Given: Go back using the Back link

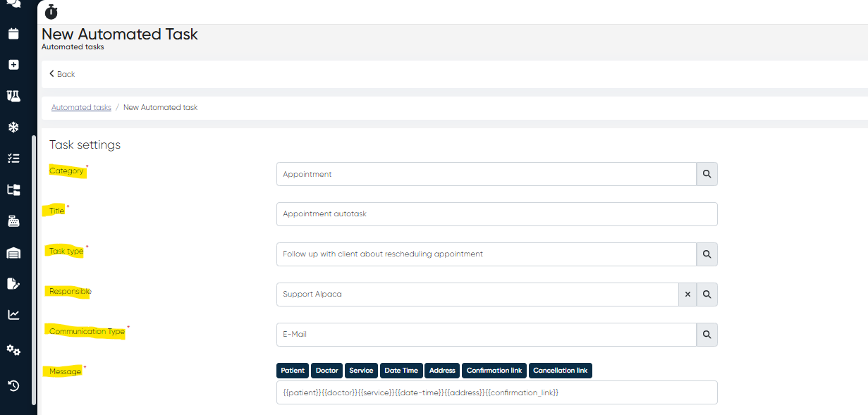Looking at the screenshot, I should [62, 74].
